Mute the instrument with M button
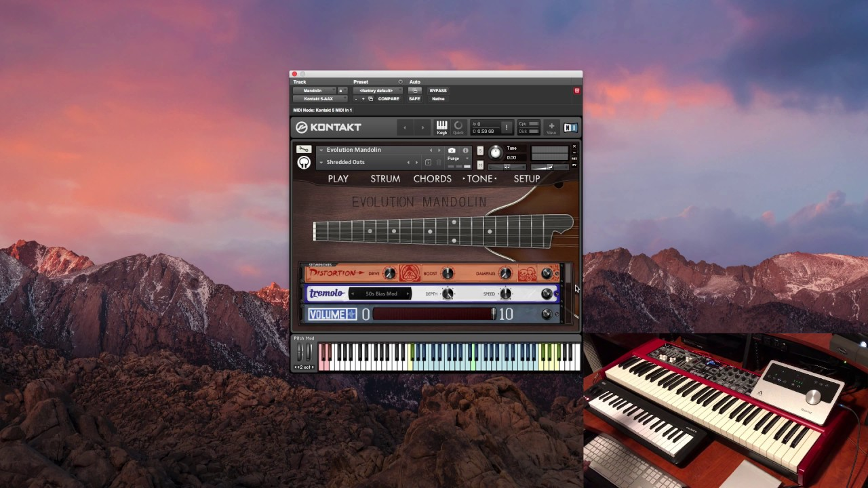This screenshot has height=488, width=868. pyautogui.click(x=480, y=165)
